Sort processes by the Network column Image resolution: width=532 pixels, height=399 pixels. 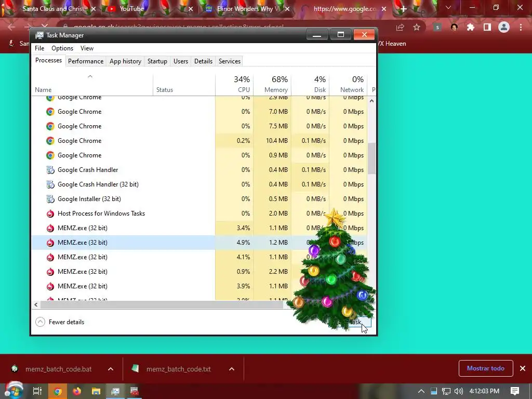click(348, 84)
